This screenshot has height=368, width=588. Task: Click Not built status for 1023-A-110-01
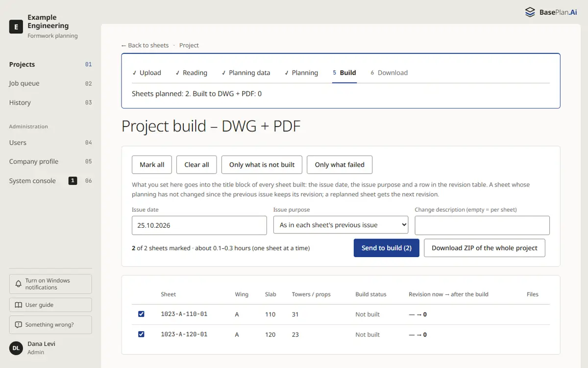pyautogui.click(x=367, y=315)
